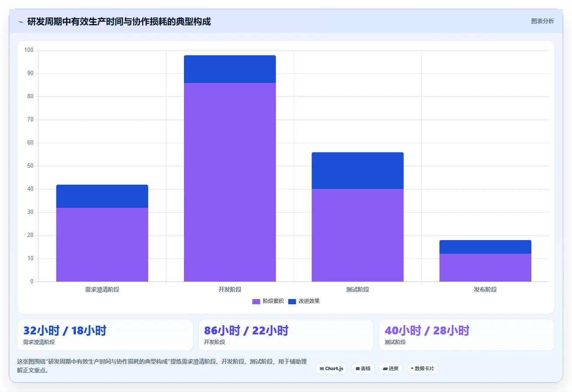Click the 开发阶段 x-axis label
Screen dimensions: 572x392
click(x=230, y=289)
